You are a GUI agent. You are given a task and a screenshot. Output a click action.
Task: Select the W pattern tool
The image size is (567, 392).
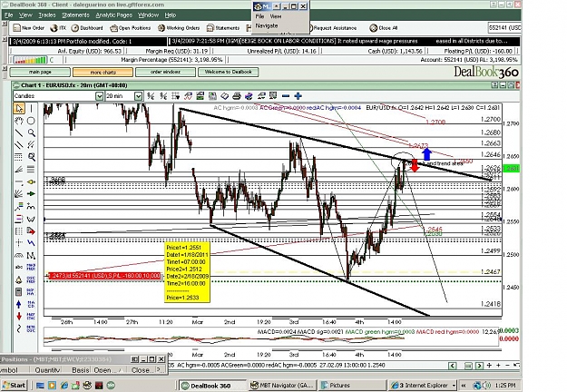click(31, 219)
